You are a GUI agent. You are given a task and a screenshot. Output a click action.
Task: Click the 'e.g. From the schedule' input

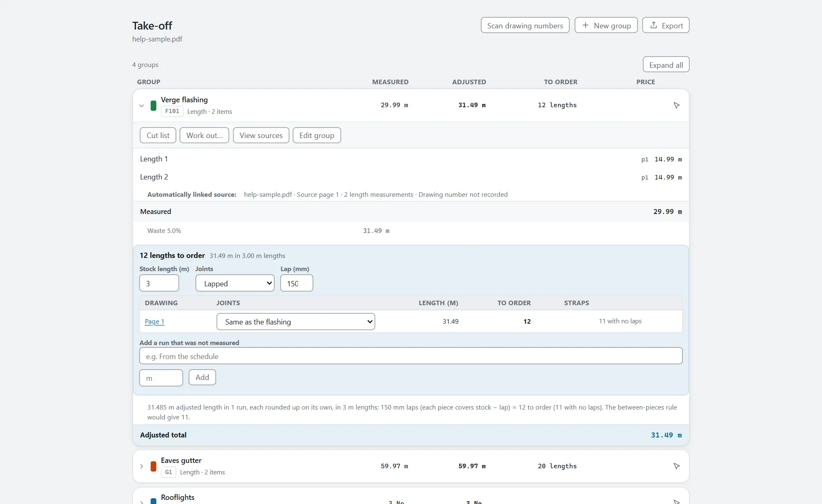pos(411,356)
